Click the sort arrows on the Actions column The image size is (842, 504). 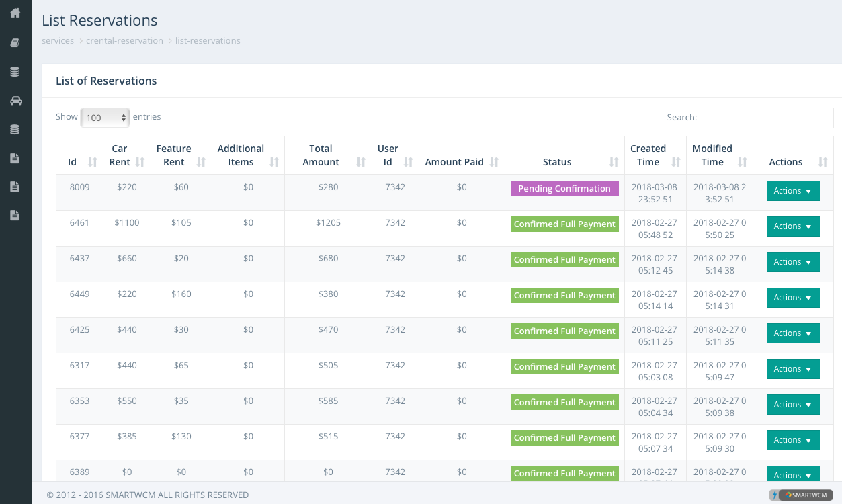[823, 162]
